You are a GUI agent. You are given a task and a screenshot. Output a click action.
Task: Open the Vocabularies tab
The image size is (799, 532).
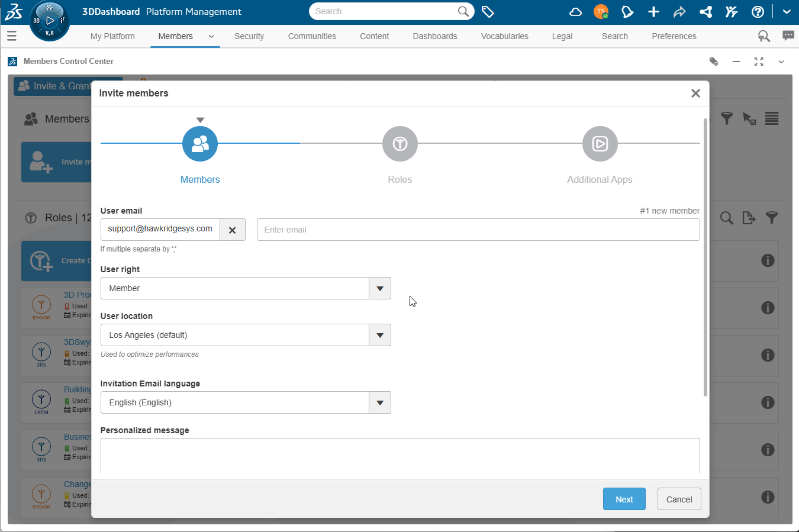point(505,36)
